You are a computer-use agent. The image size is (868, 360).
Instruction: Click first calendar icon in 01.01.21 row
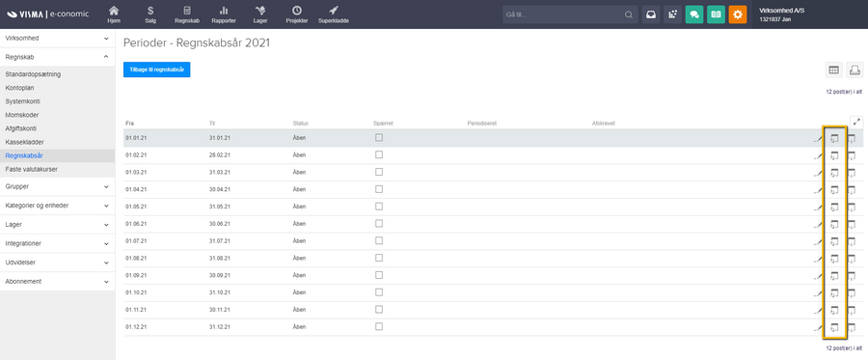coord(835,138)
